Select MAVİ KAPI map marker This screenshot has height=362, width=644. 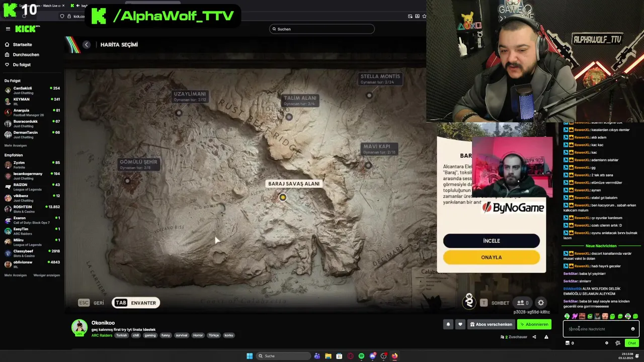(368, 165)
